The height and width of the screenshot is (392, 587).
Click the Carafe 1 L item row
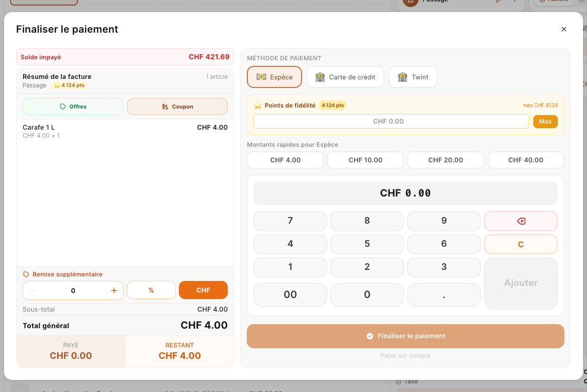tap(125, 131)
